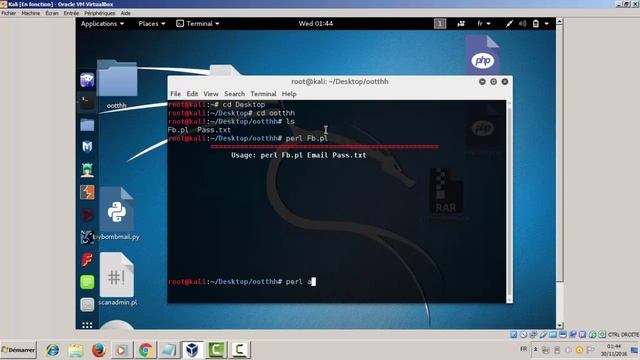
Task: Click the CTRL DROITE host key indicator
Action: tap(623, 335)
